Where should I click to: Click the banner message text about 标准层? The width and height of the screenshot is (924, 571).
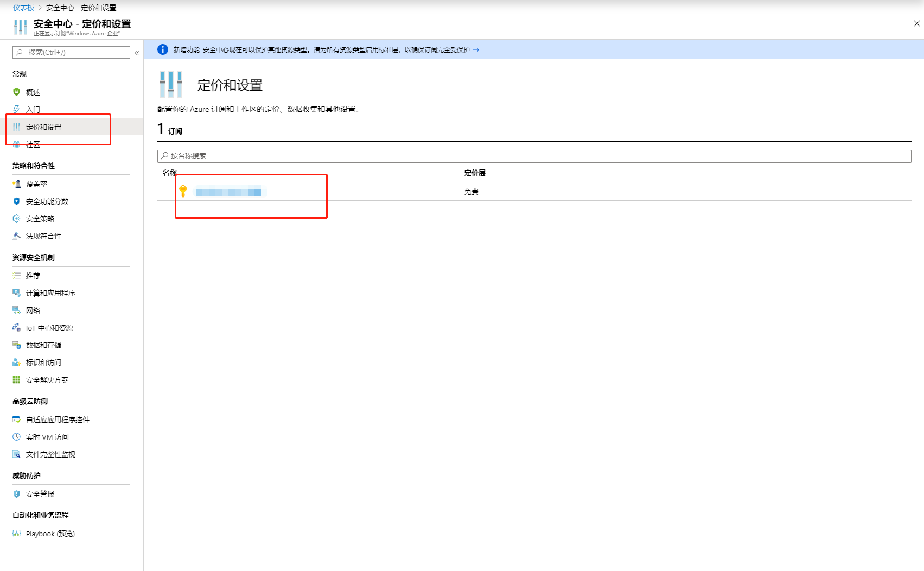coord(321,50)
